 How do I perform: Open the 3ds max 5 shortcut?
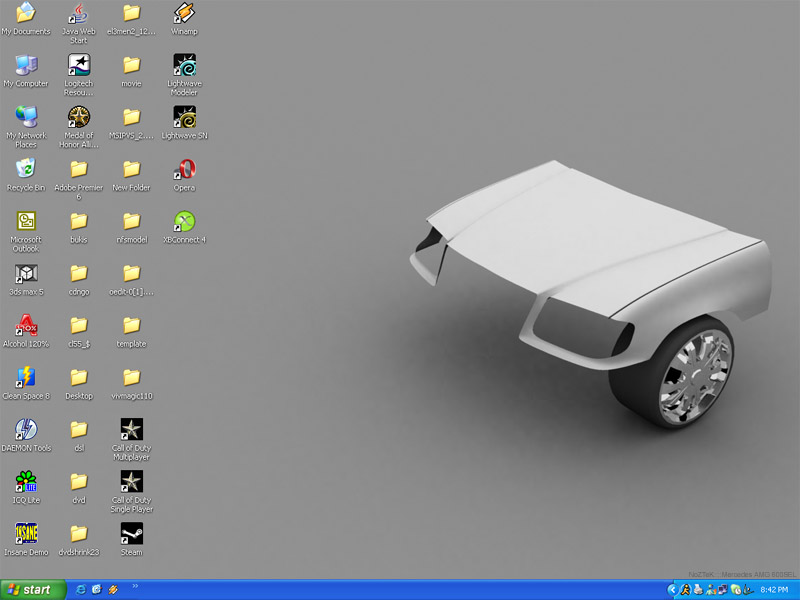pyautogui.click(x=26, y=273)
